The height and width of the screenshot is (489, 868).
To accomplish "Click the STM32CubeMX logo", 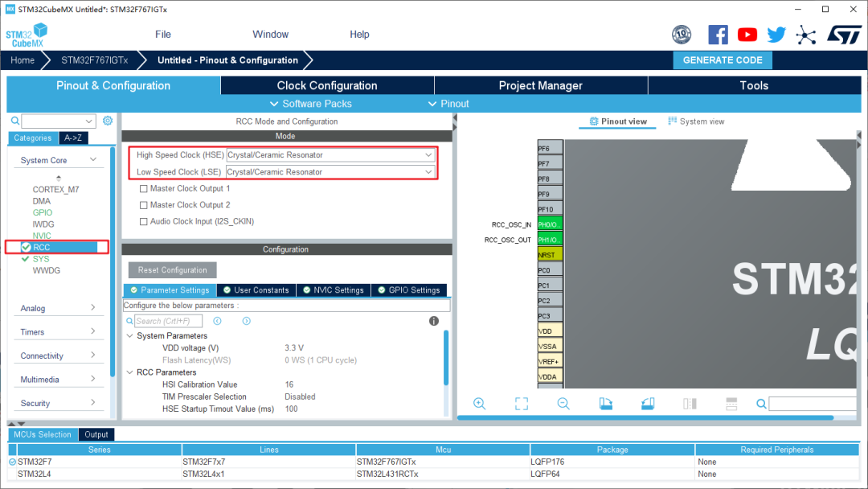I will point(27,35).
